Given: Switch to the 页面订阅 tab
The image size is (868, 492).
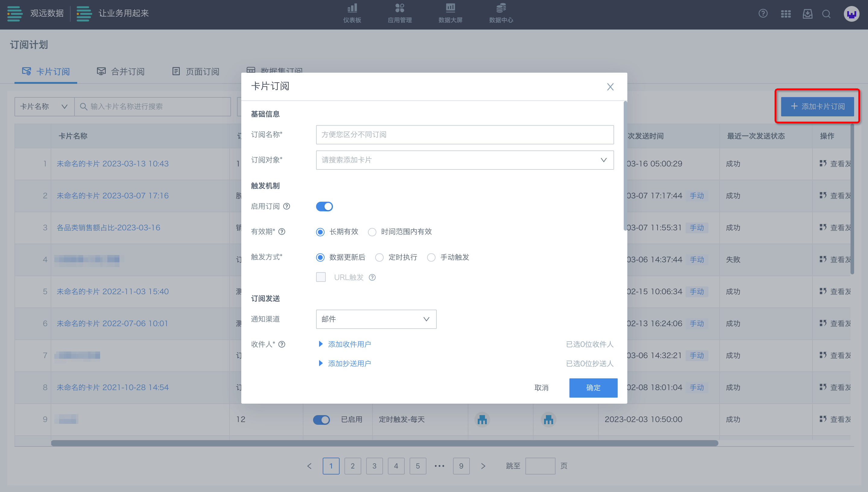Looking at the screenshot, I should [195, 71].
